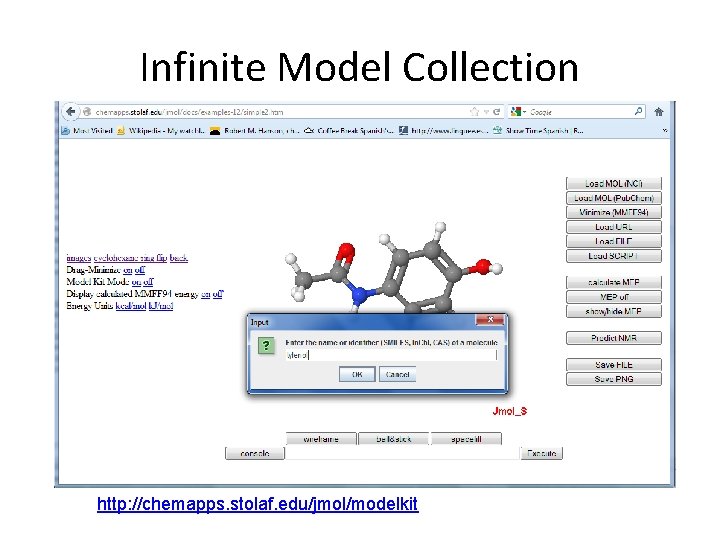This screenshot has width=720, height=540.
Task: Turn Model Kit Mode on
Action: (136, 281)
